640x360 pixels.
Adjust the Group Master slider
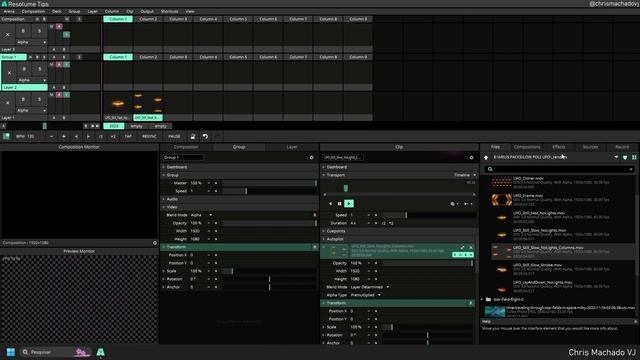pos(270,183)
